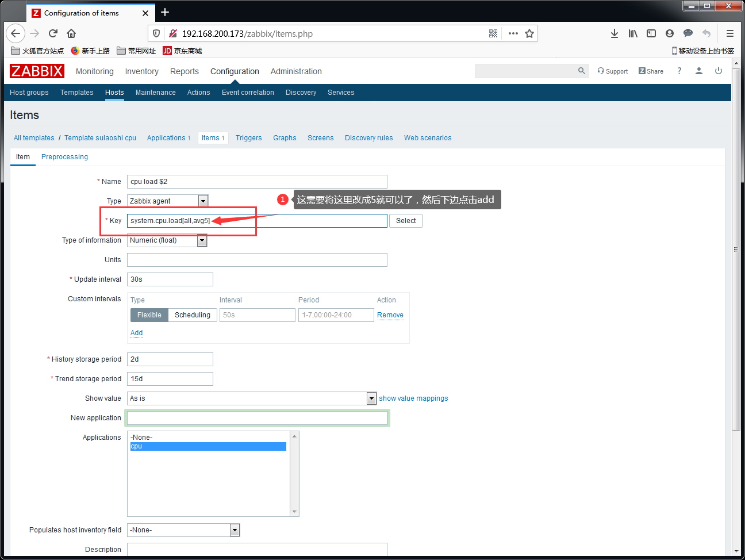745x560 pixels.
Task: Open the Firefox account icon
Action: coord(670,33)
